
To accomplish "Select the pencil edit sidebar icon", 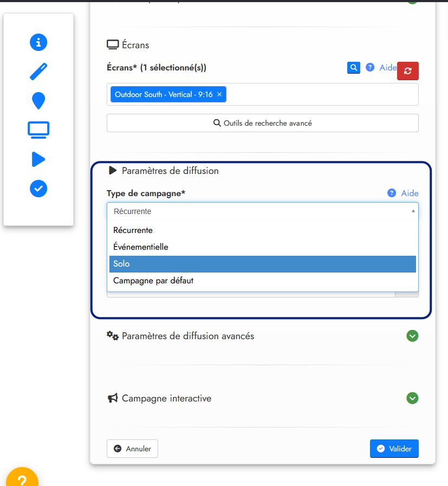I will point(38,72).
